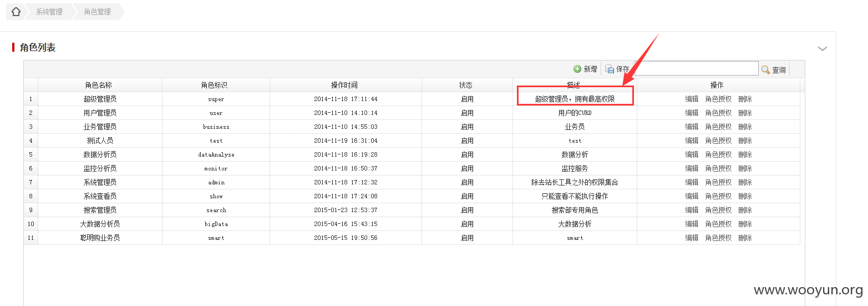The height and width of the screenshot is (306, 868).
Task: Sort by 角色名称 column header
Action: tap(99, 85)
